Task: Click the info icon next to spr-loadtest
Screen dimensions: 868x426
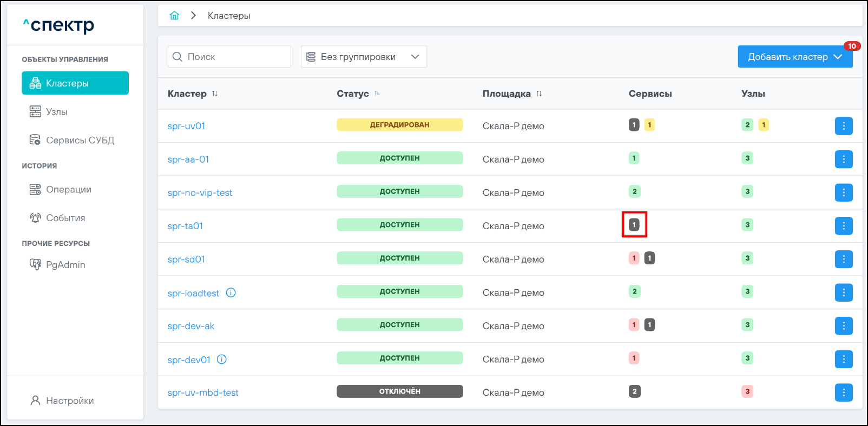Action: coord(231,293)
